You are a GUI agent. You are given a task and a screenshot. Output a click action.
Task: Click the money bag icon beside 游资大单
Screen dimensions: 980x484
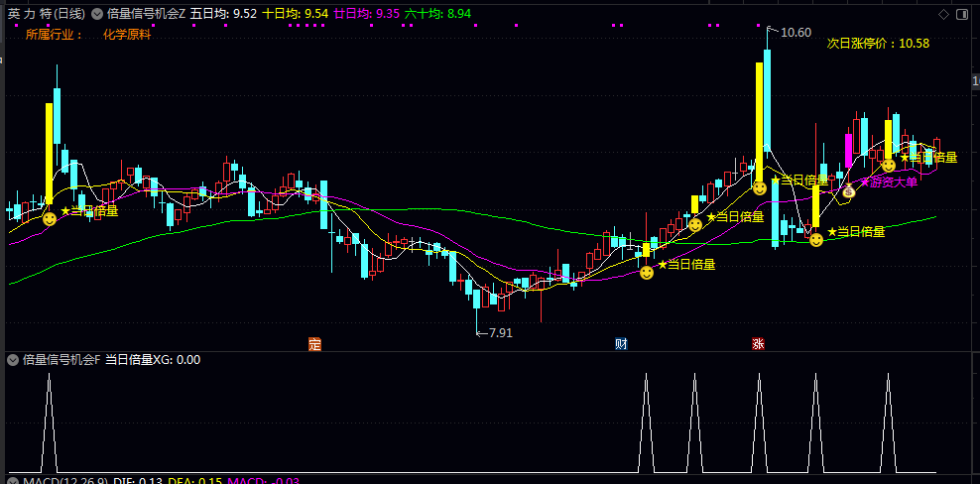pos(848,191)
